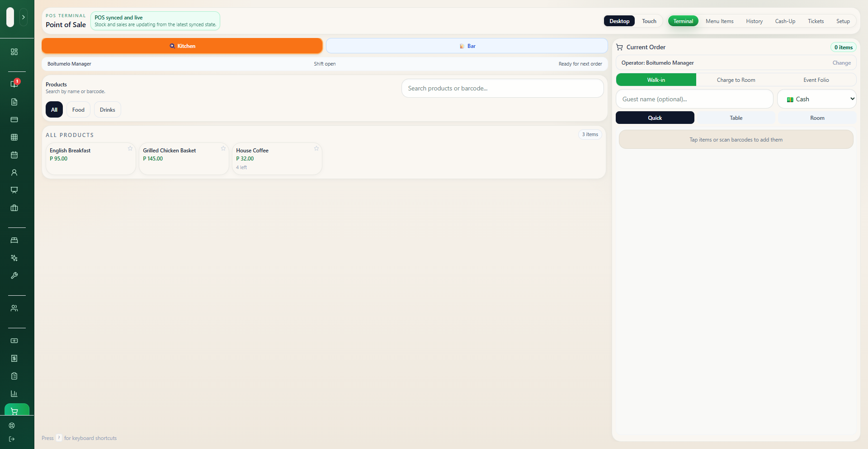This screenshot has height=449, width=868.
Task: Switch to Touch layout mode
Action: coord(649,21)
